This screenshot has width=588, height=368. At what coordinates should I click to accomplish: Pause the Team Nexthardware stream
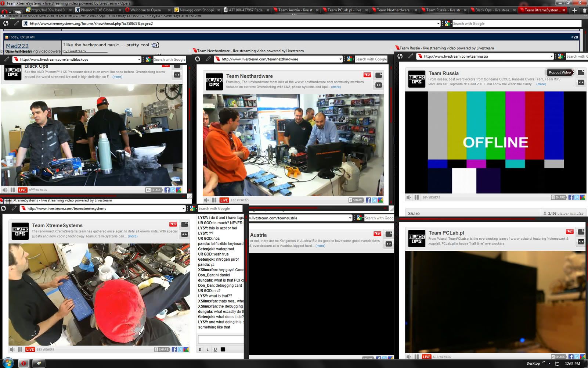coord(214,200)
